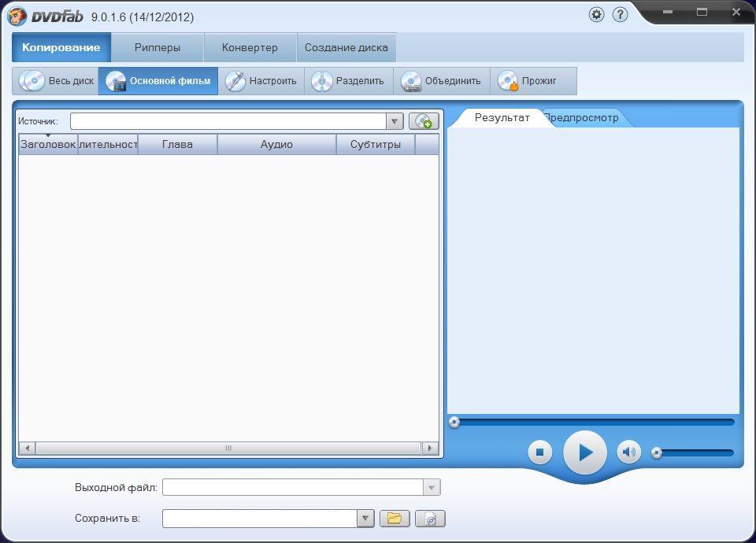Open the Результат tab
Screen dimensions: 756x543
click(x=502, y=118)
